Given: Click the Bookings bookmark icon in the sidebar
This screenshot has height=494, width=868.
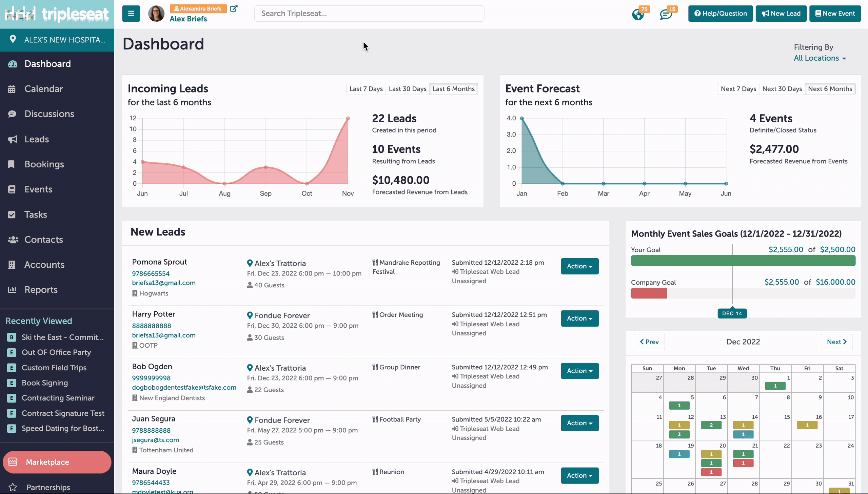Looking at the screenshot, I should [11, 164].
